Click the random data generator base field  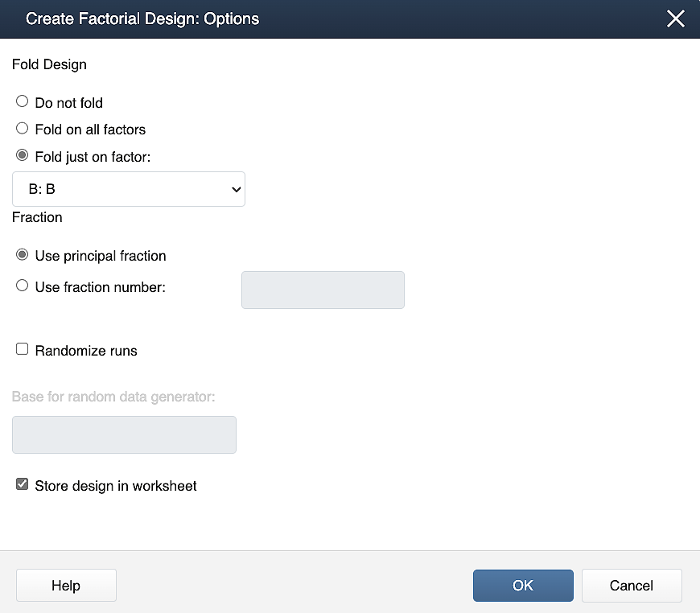[x=124, y=435]
